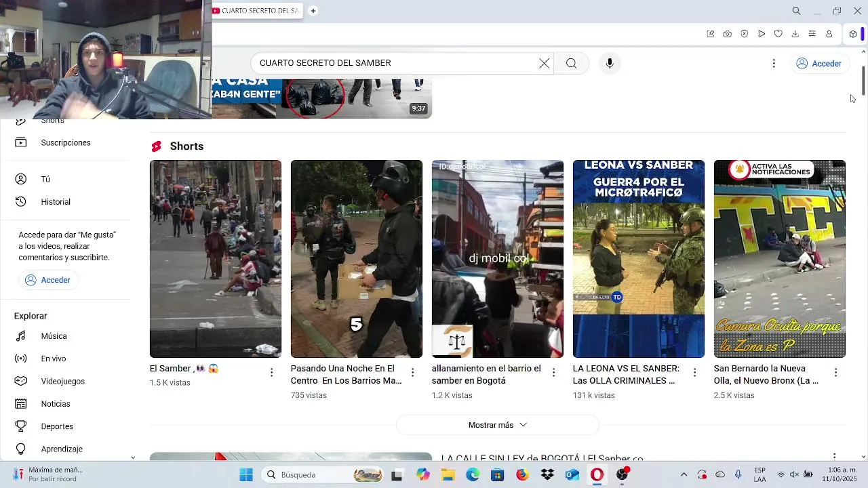
Task: Open Opera extensions cube icon
Action: click(853, 34)
